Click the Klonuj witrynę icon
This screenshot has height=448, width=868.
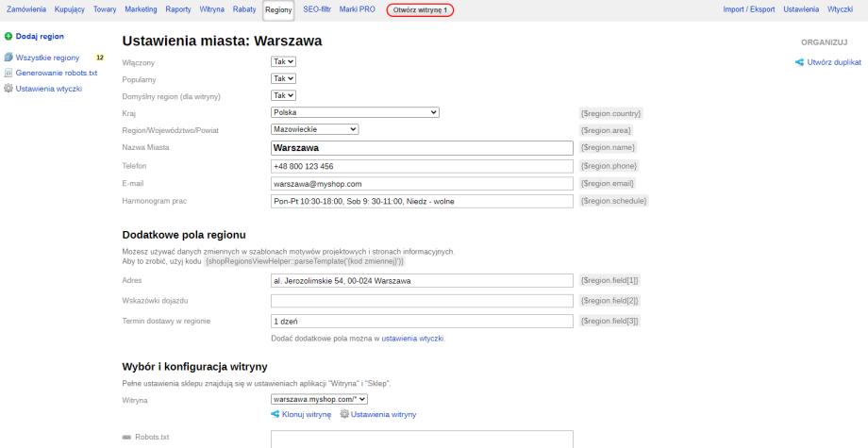click(x=275, y=414)
